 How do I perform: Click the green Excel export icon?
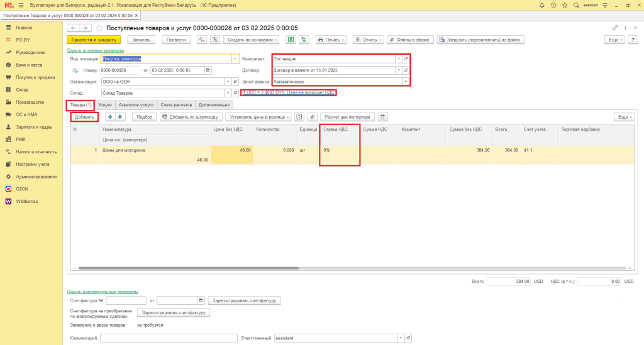[291, 40]
